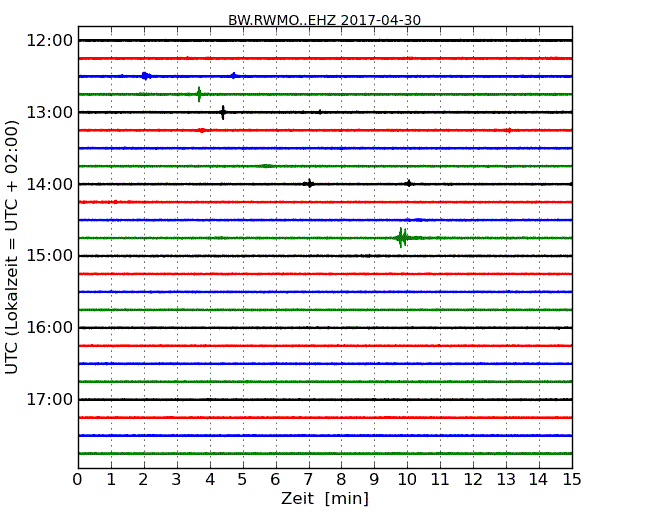
Task: Click x-axis tick label 0
Action: click(x=78, y=480)
